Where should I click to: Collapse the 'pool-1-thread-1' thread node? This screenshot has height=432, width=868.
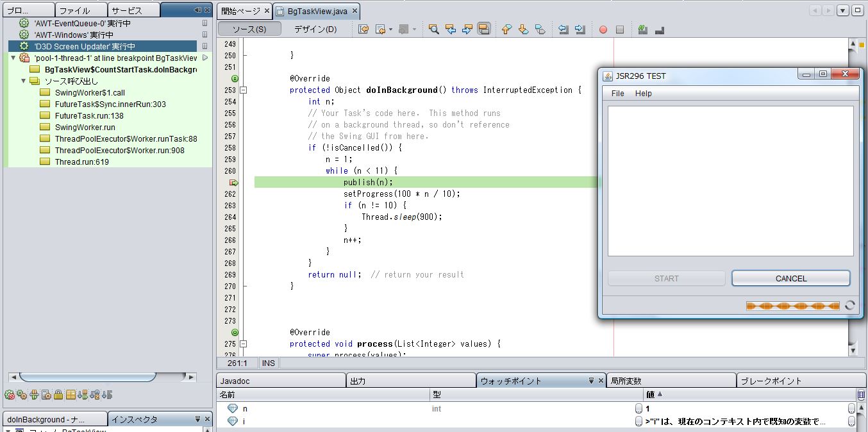(x=13, y=58)
